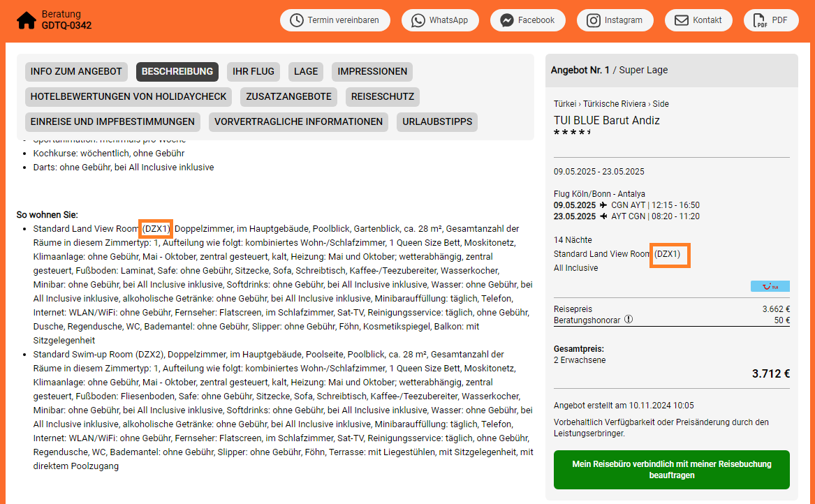Open the WhatsApp button
This screenshot has width=815, height=504.
[x=440, y=20]
